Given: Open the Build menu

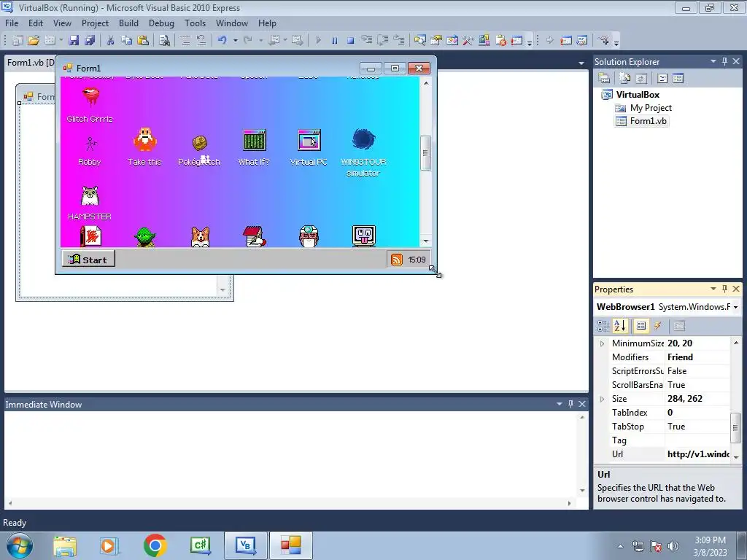Looking at the screenshot, I should click(x=128, y=23).
